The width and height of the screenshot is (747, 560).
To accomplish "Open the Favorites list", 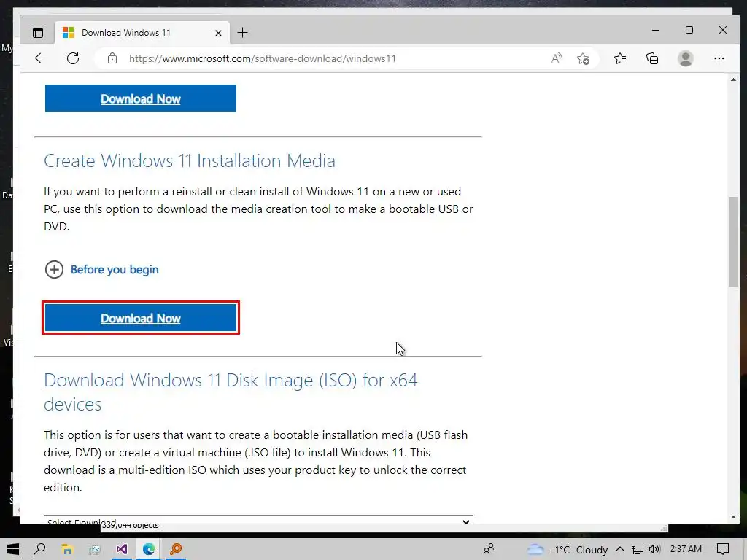I will click(620, 58).
